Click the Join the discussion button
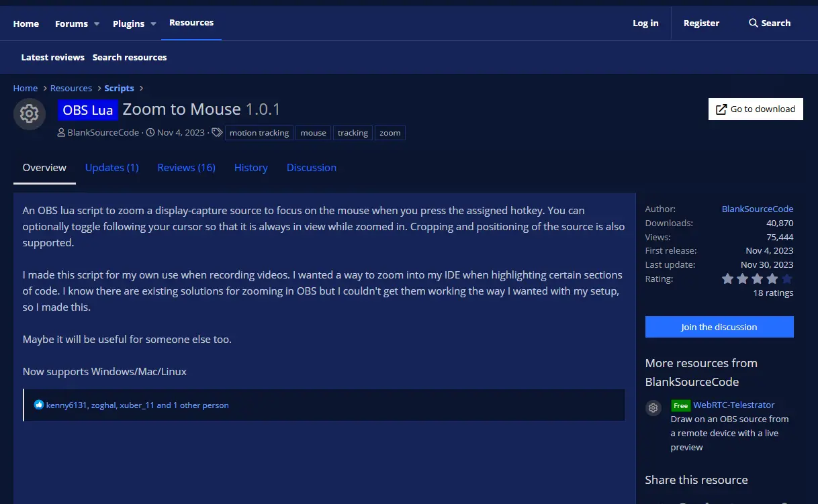 (x=719, y=327)
